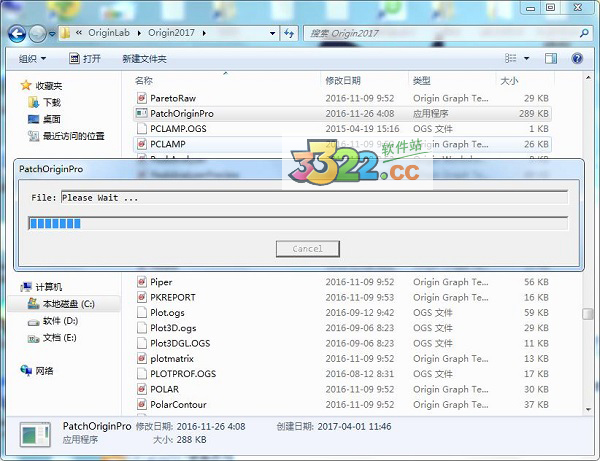Click the Piper file icon
The image size is (600, 461).
click(142, 282)
